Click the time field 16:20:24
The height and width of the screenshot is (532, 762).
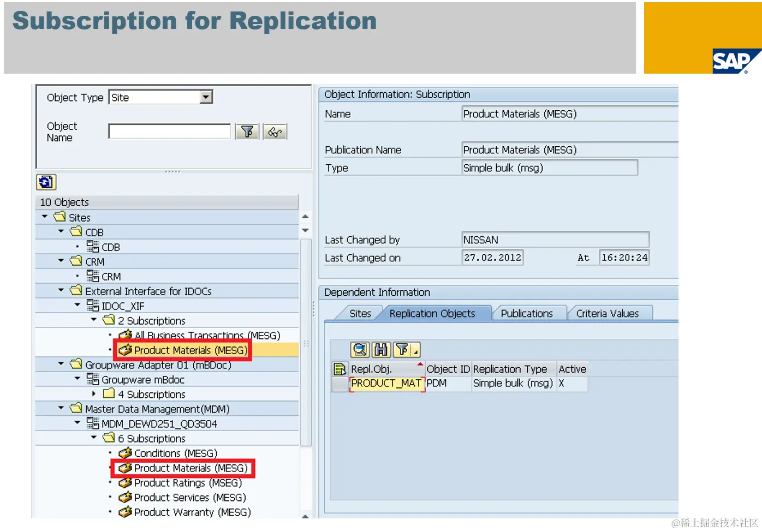(x=624, y=258)
